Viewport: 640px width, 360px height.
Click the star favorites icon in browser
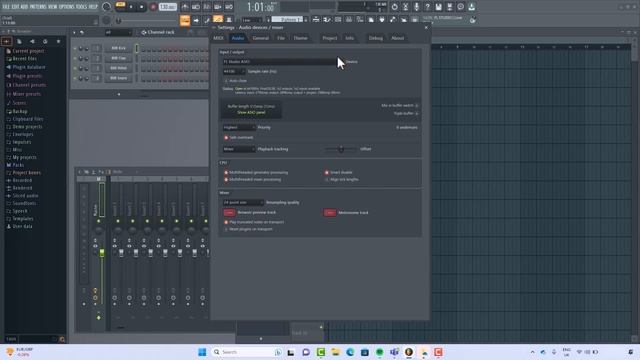pos(58,41)
